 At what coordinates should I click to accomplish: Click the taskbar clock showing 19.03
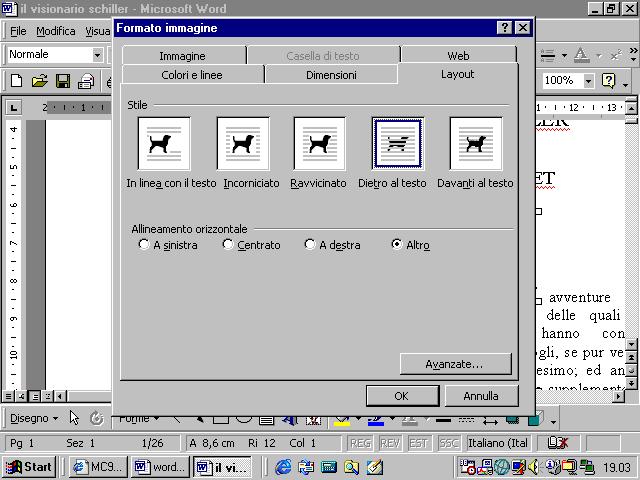pos(617,467)
